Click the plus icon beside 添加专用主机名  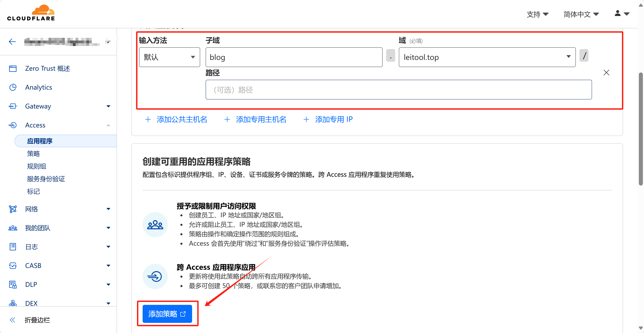[x=227, y=119]
